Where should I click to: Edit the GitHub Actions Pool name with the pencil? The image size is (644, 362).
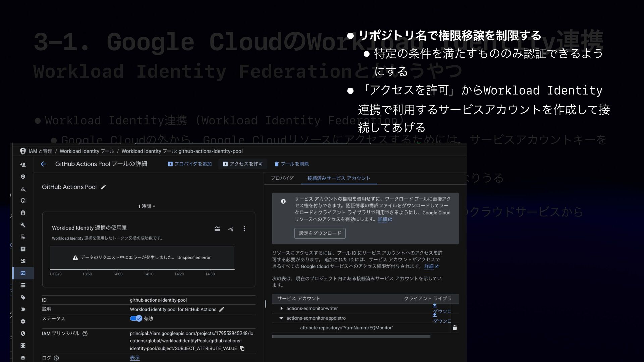pos(103,187)
